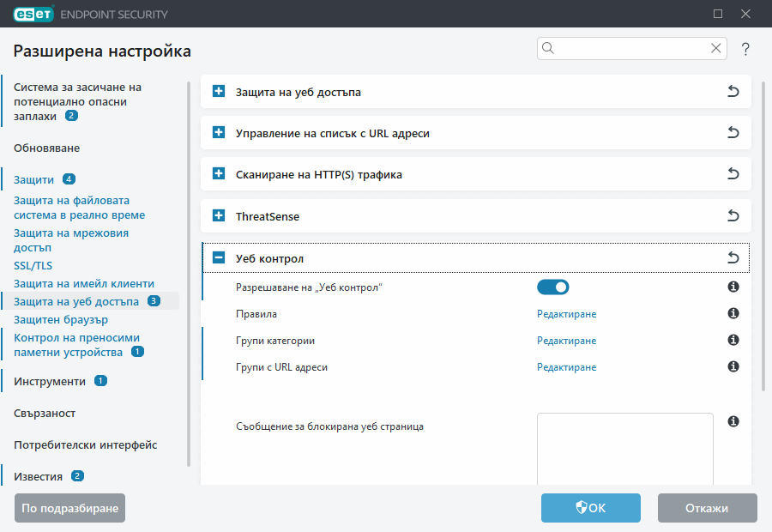Open SSL/TLS settings in the sidebar
Image resolution: width=772 pixels, height=532 pixels.
click(33, 266)
